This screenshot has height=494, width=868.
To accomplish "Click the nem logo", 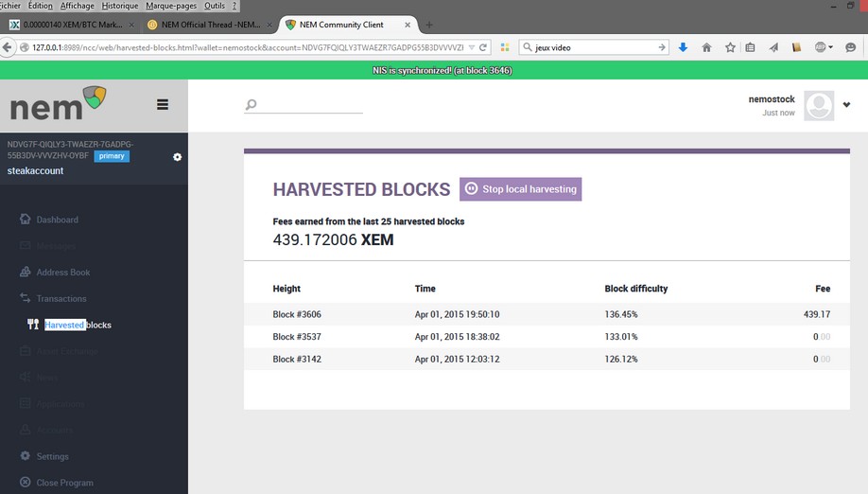I will point(58,104).
